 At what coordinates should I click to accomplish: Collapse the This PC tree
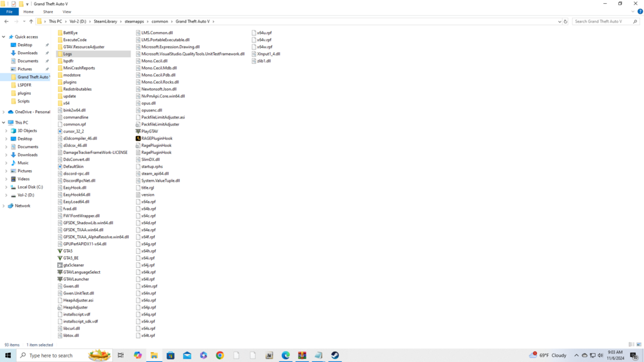(4, 122)
